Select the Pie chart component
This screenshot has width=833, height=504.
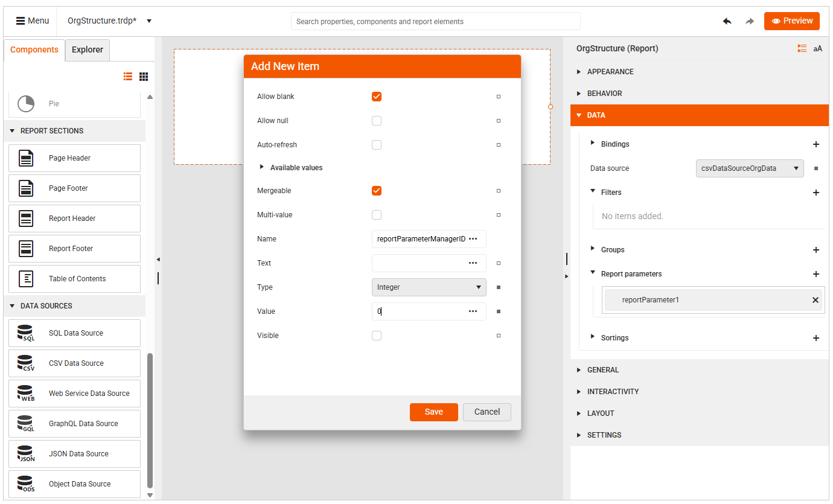click(x=25, y=103)
